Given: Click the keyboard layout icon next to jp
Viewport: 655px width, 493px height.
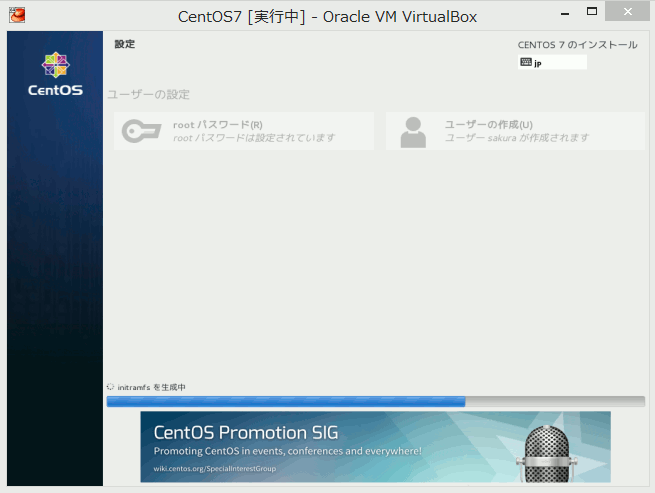Looking at the screenshot, I should pos(526,62).
